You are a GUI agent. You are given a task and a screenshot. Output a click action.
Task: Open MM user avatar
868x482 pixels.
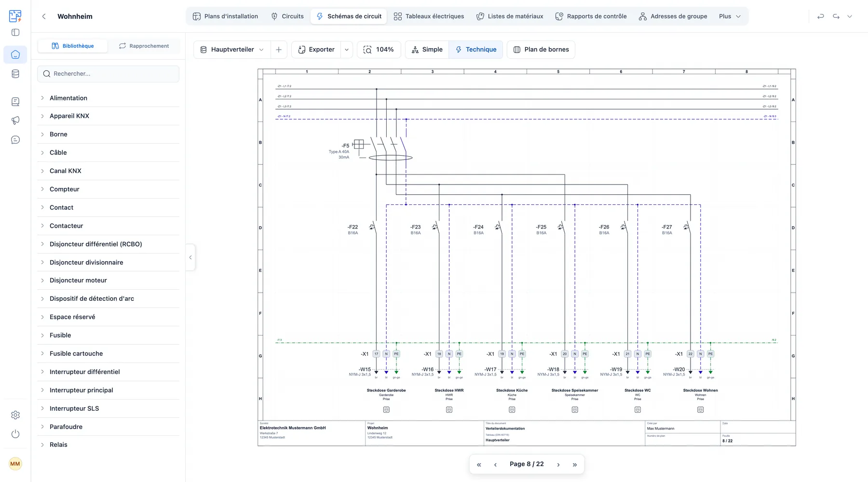point(15,464)
